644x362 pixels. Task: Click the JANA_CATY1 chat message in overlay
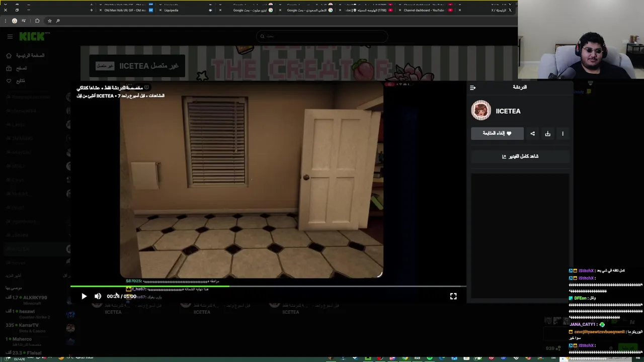(587, 325)
